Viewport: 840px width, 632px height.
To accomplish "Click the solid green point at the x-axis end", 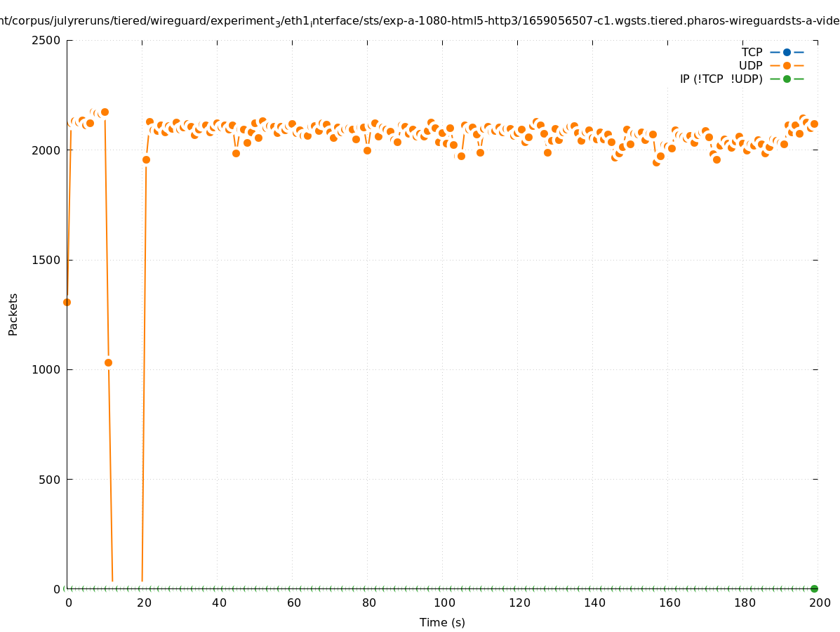I will coord(814,588).
